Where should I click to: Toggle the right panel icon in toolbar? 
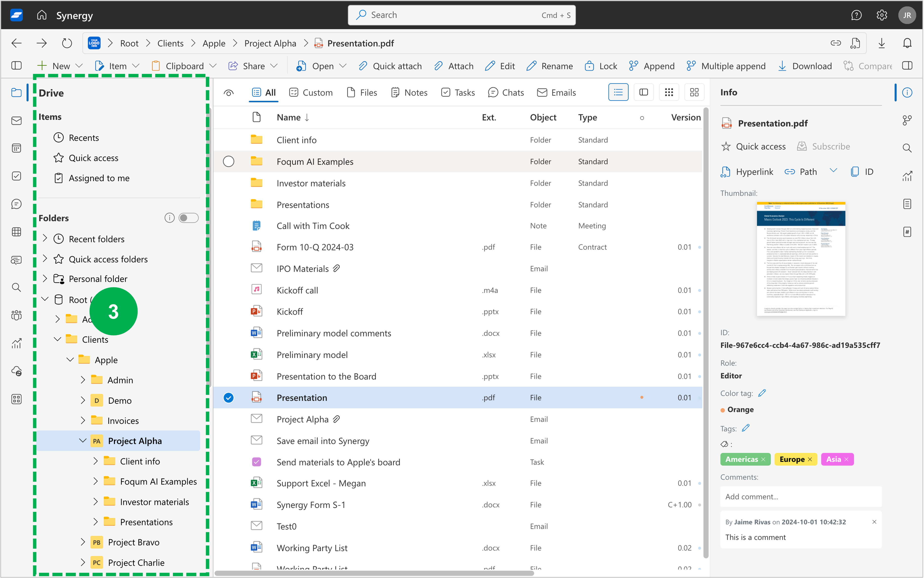[907, 66]
